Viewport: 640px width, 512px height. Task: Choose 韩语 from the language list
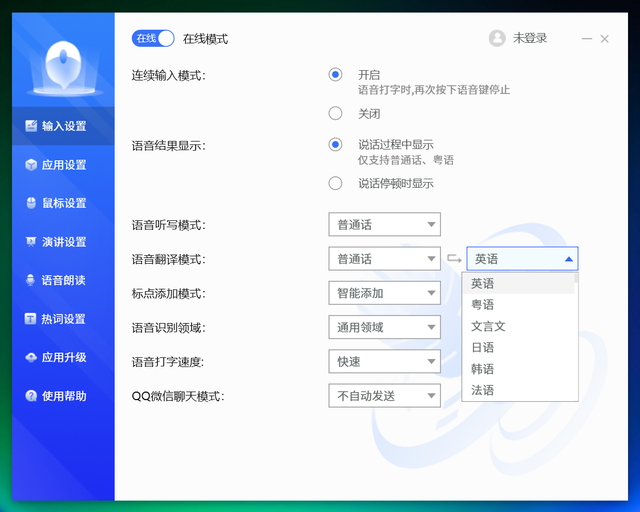tap(518, 369)
